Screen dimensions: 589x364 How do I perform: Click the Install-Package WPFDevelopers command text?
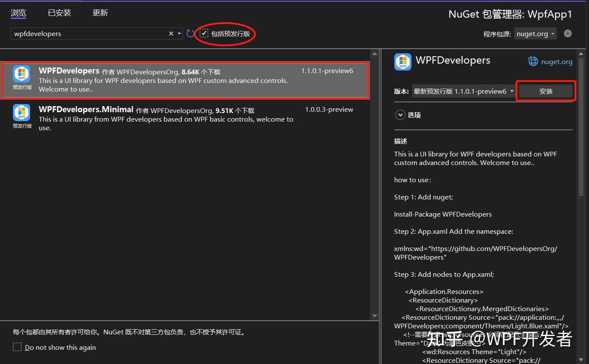[x=443, y=214]
